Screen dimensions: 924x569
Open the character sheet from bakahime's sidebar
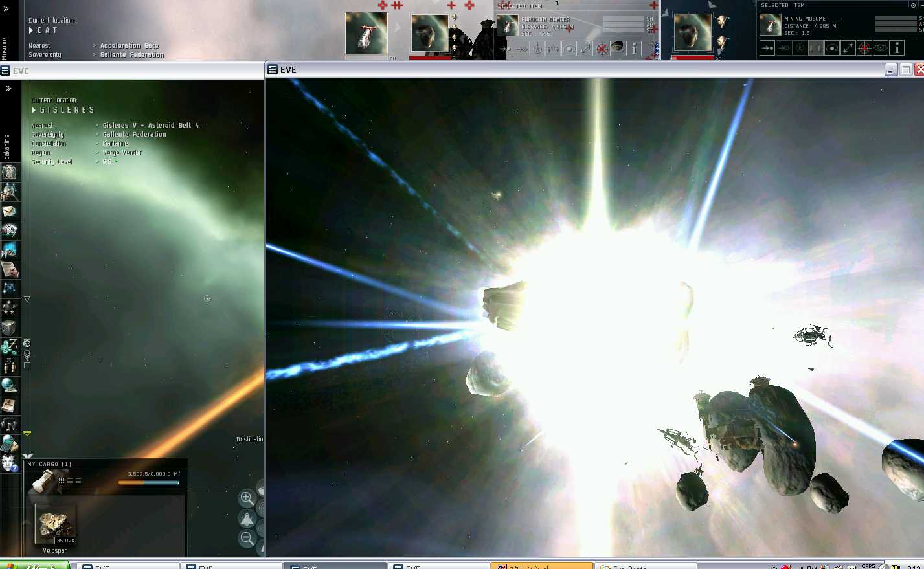point(10,172)
